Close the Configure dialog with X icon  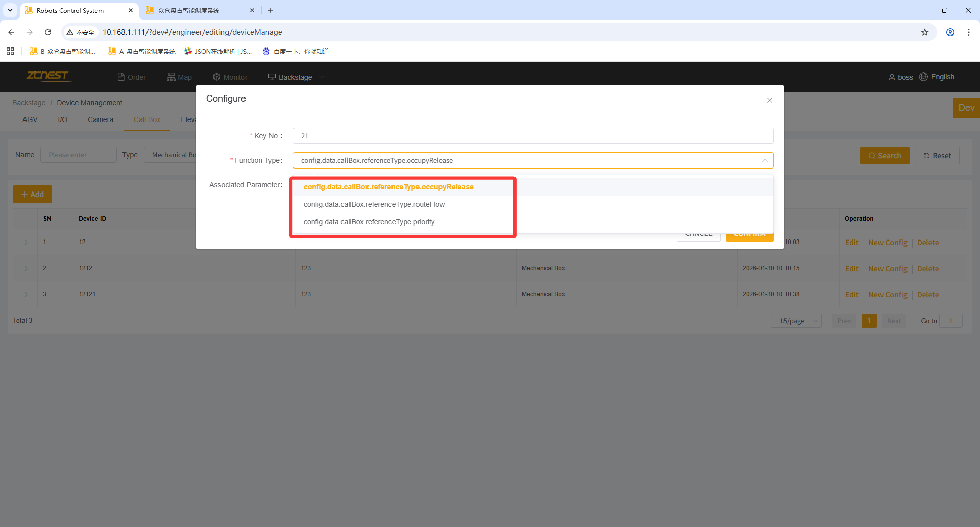769,100
